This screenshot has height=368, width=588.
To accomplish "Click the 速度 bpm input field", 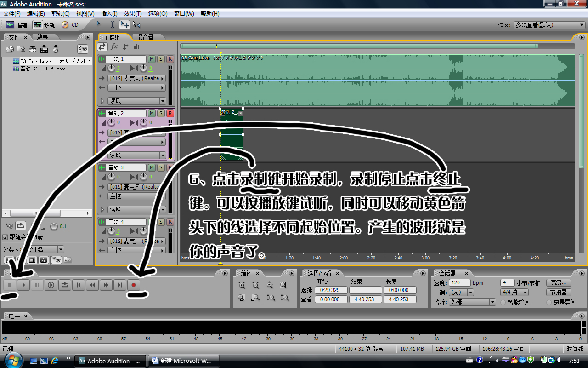I will [x=459, y=283].
